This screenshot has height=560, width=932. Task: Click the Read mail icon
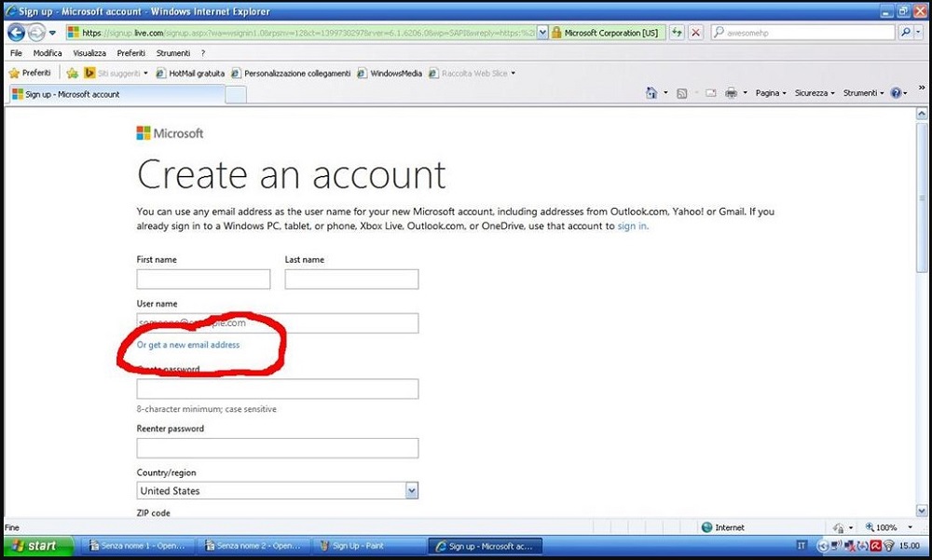point(710,93)
